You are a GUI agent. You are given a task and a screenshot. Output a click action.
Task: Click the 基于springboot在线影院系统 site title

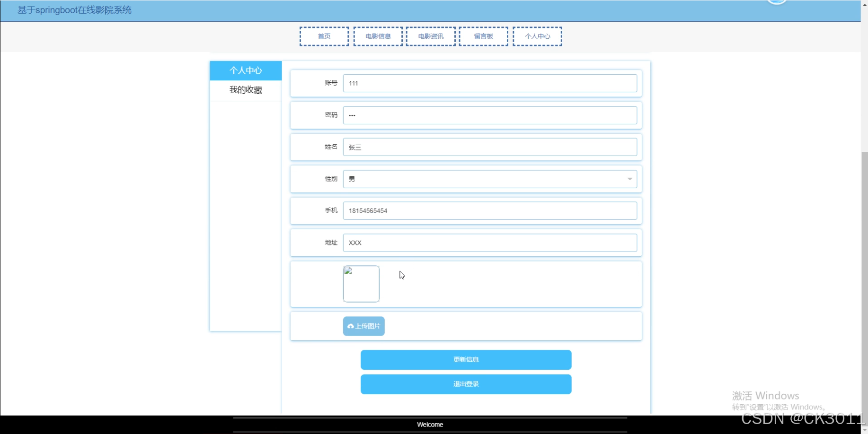point(75,10)
